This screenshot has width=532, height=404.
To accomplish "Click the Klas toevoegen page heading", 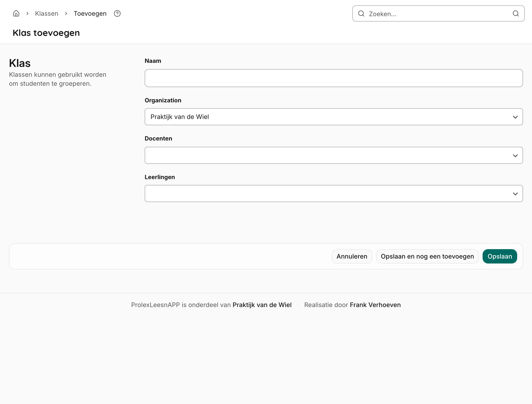I will [46, 33].
